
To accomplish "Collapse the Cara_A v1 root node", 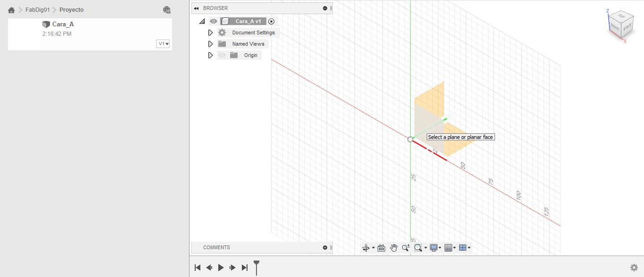I will (202, 21).
